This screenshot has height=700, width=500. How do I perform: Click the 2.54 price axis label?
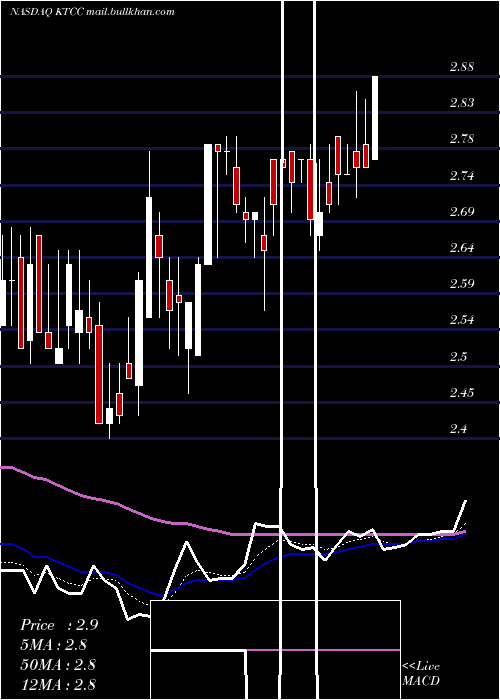(462, 320)
